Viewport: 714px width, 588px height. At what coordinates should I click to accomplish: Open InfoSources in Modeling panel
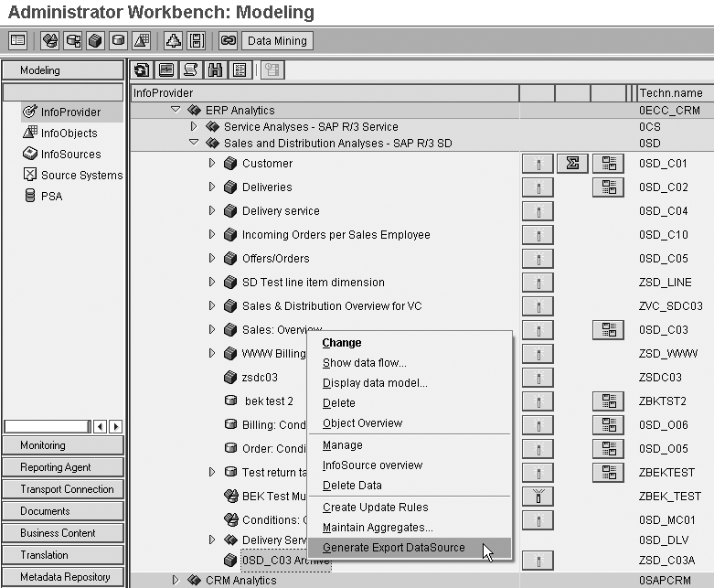[x=62, y=154]
